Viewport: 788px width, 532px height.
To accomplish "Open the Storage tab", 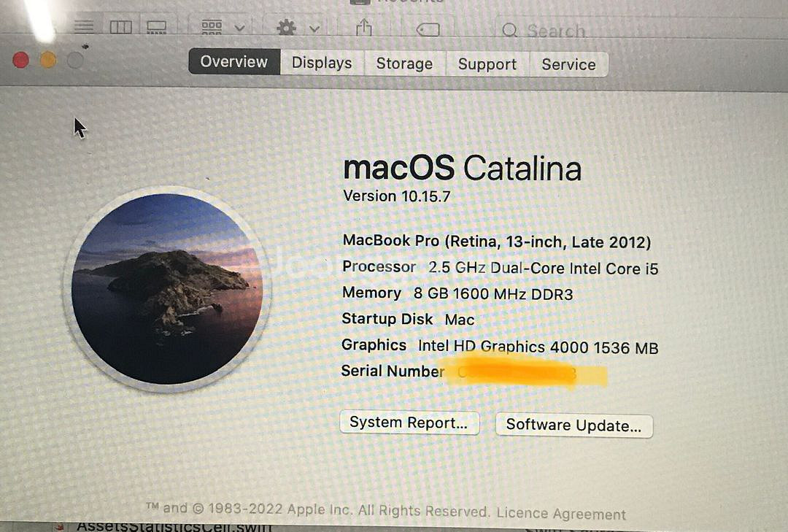I will coord(404,64).
